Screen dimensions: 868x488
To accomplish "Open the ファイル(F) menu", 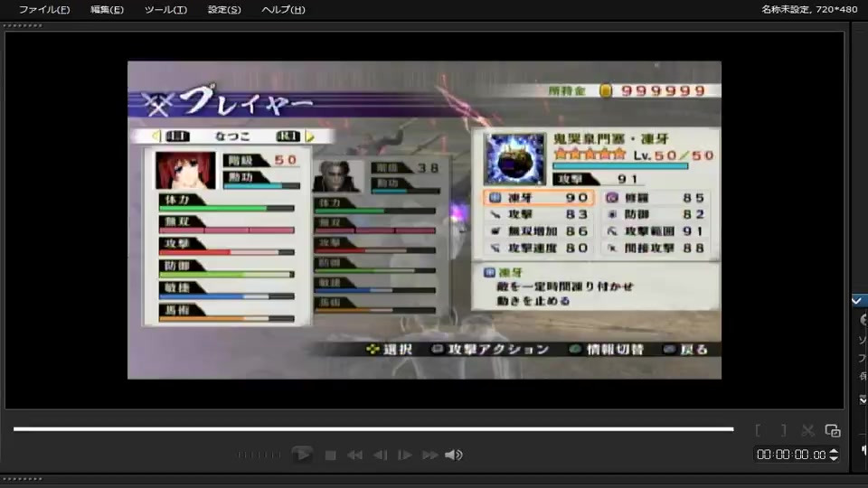I will (x=44, y=9).
